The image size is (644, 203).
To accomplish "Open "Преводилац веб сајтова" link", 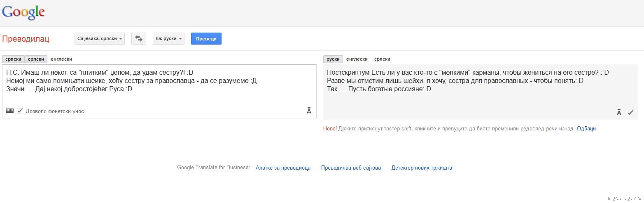I will tap(351, 168).
